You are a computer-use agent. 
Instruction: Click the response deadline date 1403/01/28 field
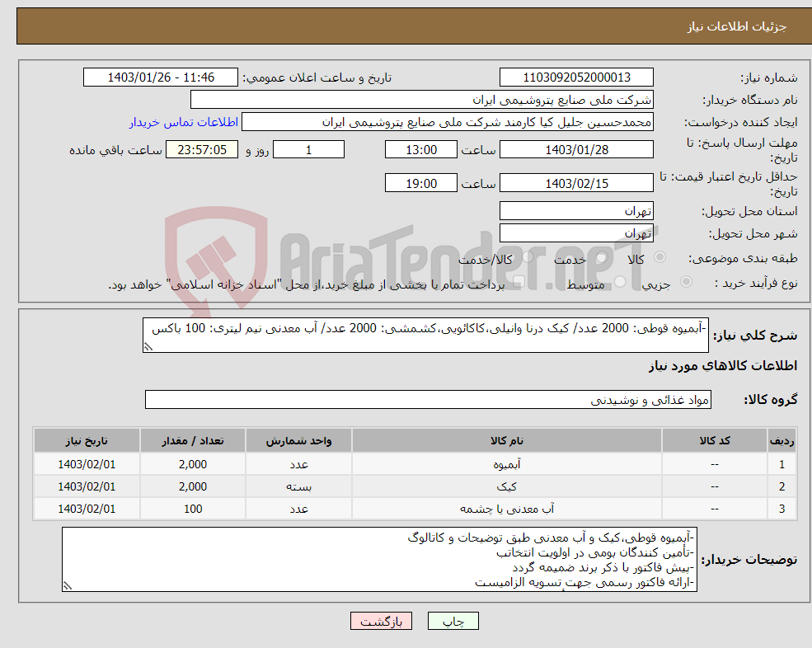tap(576, 150)
